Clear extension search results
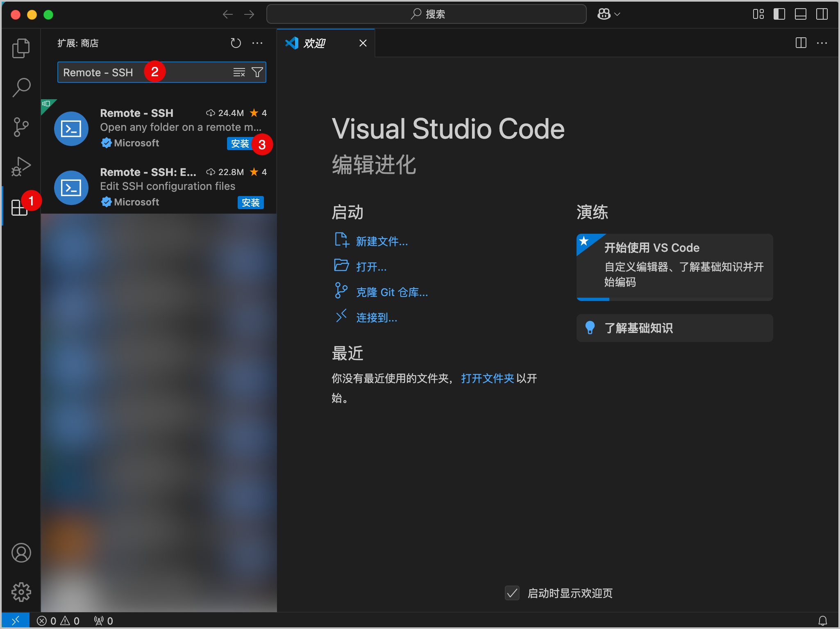 tap(239, 73)
